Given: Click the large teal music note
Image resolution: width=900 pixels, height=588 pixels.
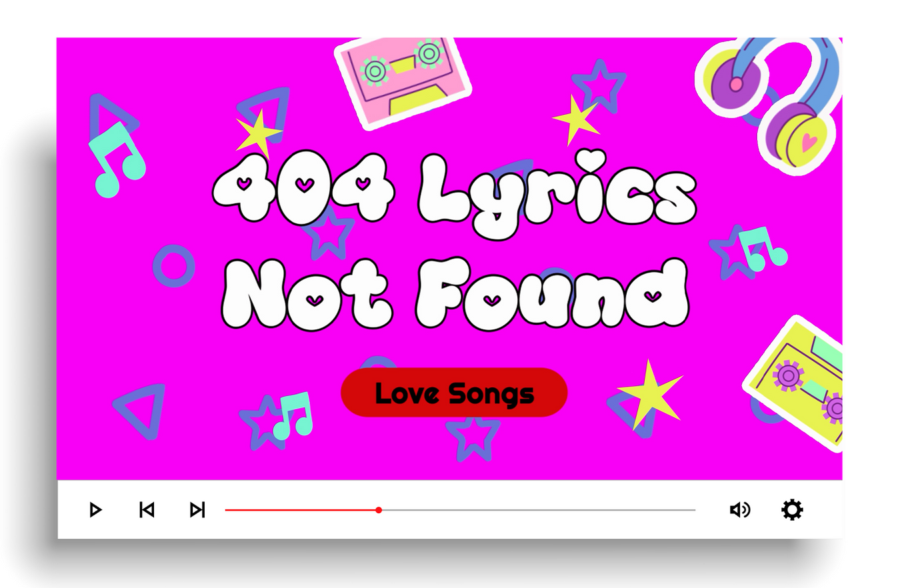Looking at the screenshot, I should pos(117,160).
